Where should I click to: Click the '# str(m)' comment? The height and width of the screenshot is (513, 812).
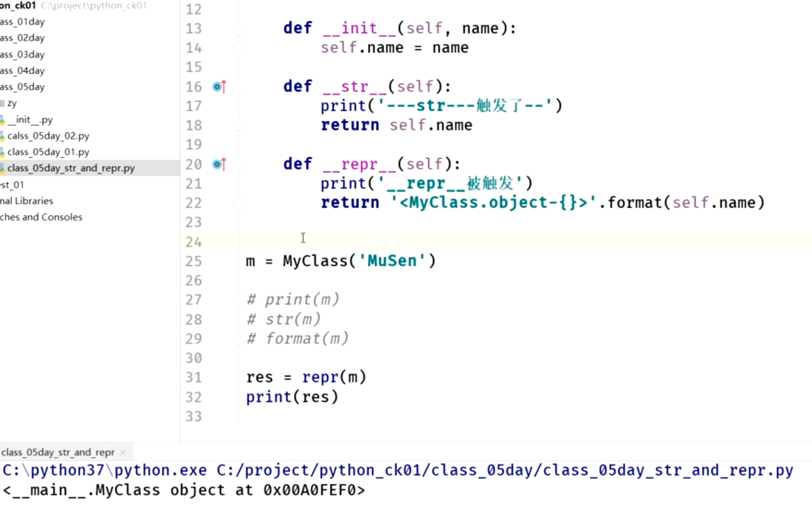coord(284,319)
